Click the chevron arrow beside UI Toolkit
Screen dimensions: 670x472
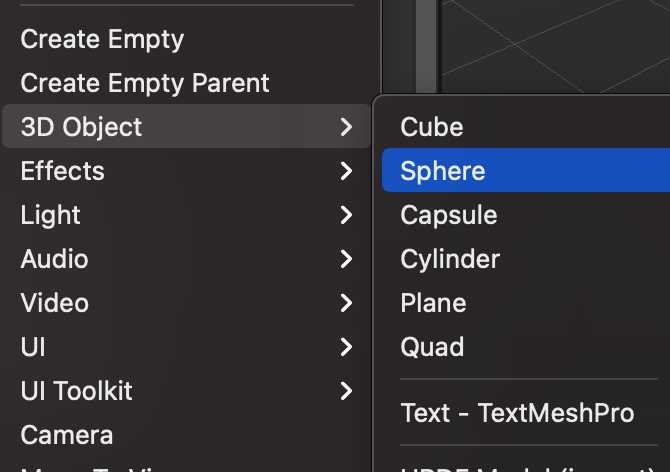tap(346, 391)
